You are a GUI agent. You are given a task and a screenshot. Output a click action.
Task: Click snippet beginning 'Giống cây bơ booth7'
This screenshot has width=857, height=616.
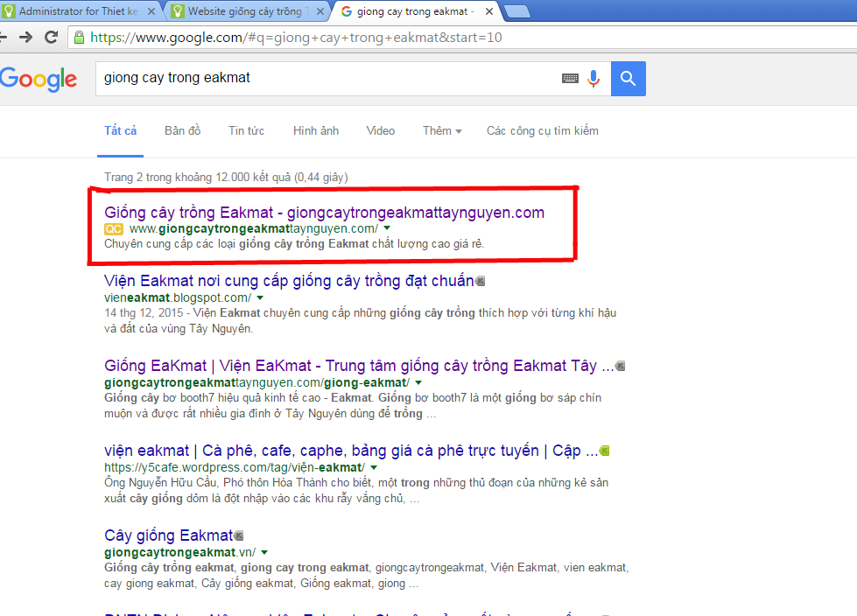[353, 405]
